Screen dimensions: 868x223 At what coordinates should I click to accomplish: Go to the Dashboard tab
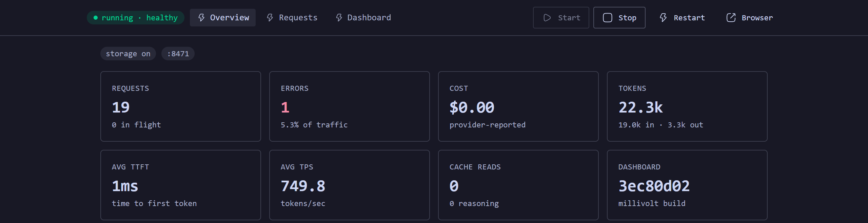[363, 18]
